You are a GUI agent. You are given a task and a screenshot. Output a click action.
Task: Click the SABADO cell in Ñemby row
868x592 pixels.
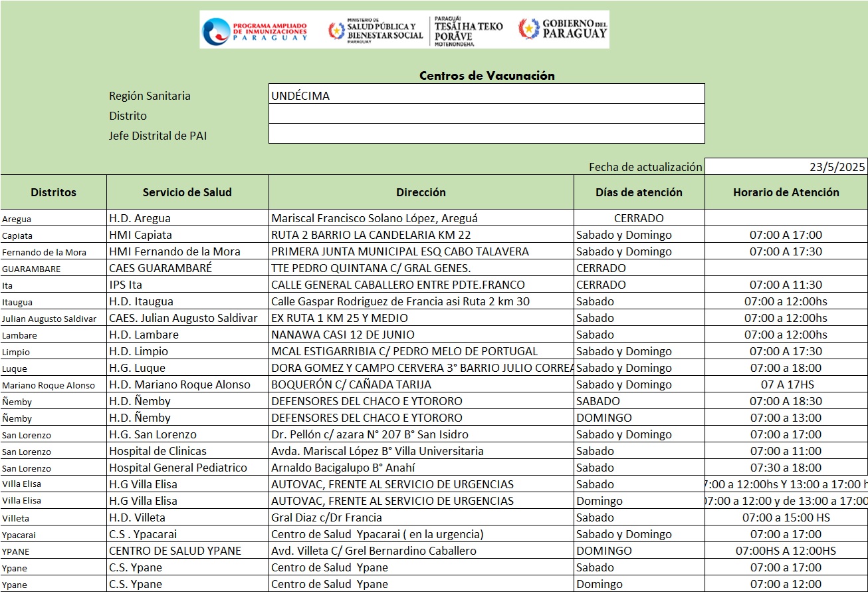click(x=639, y=401)
